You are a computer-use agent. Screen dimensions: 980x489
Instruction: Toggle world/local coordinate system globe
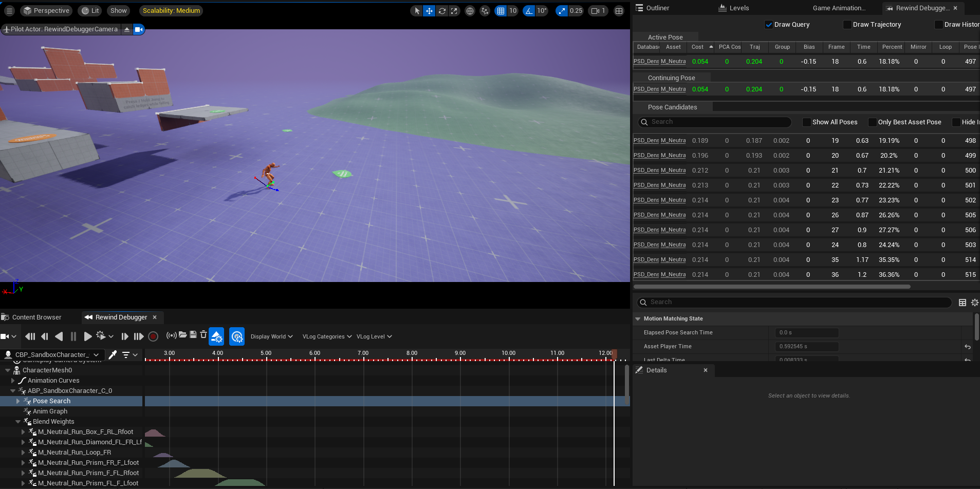(x=470, y=11)
